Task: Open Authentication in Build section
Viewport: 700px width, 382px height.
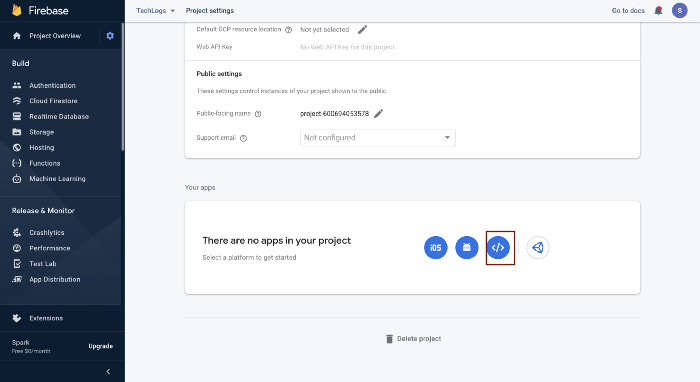Action: pyautogui.click(x=52, y=85)
